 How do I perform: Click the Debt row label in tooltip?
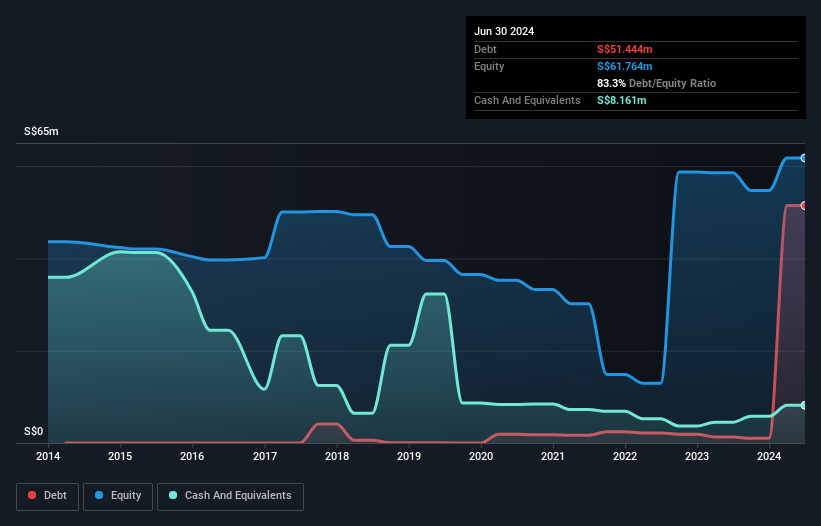click(x=485, y=49)
